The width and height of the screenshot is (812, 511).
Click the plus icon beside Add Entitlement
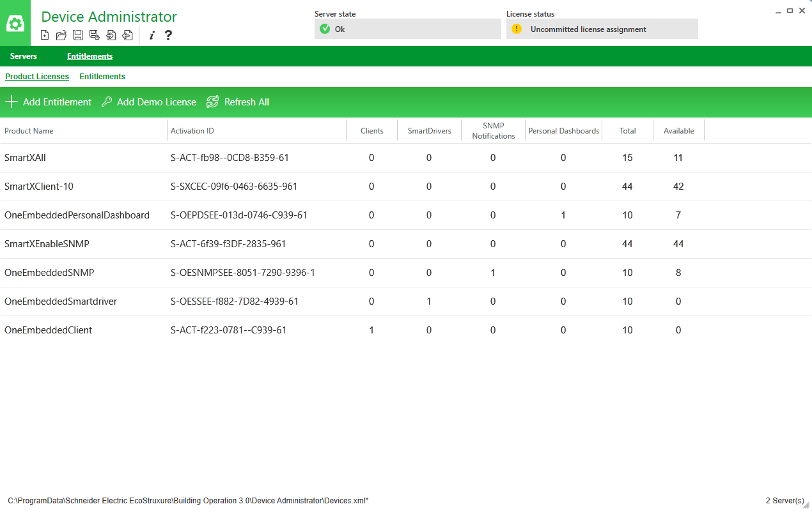(x=11, y=102)
